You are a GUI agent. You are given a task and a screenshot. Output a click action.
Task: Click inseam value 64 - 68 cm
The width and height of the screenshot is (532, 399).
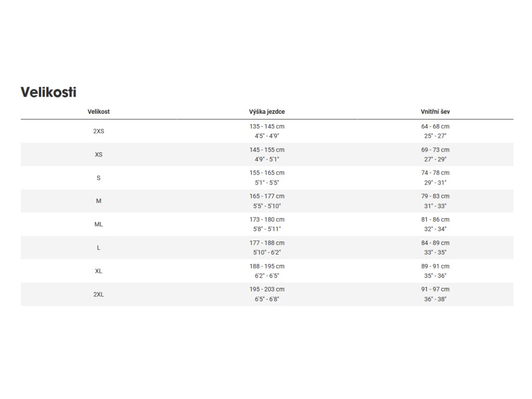click(x=435, y=127)
